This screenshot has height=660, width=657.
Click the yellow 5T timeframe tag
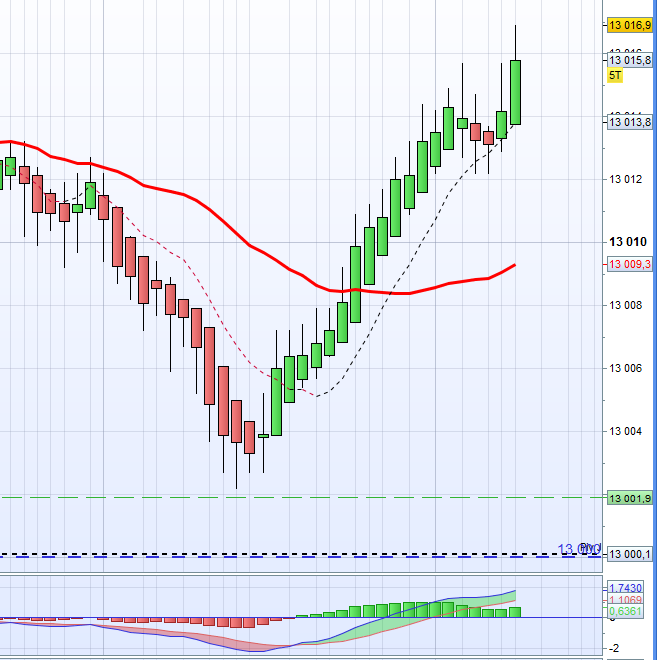tap(615, 75)
